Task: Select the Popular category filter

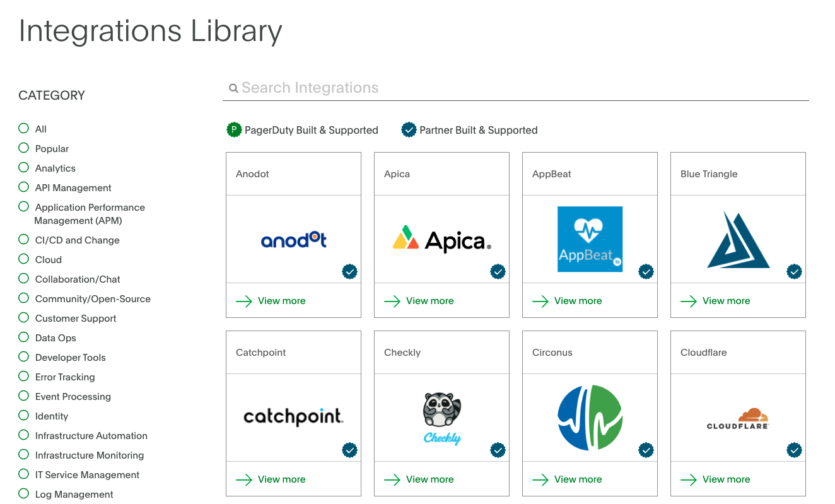Action: pyautogui.click(x=23, y=148)
